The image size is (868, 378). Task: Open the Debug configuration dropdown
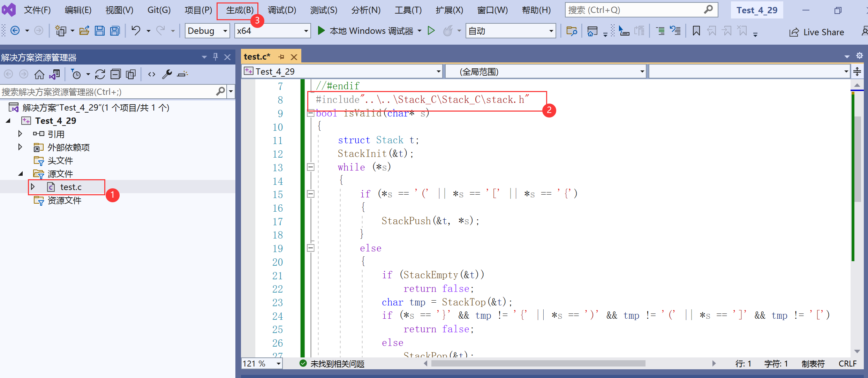[207, 31]
